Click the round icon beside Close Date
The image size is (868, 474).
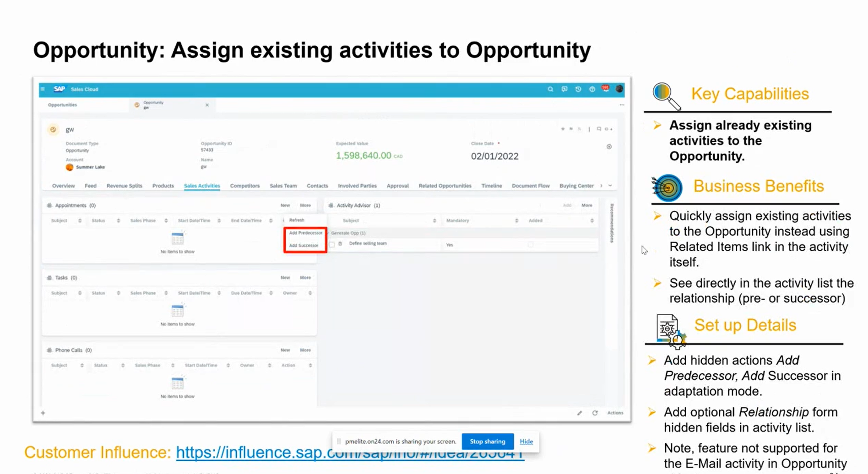pyautogui.click(x=609, y=147)
